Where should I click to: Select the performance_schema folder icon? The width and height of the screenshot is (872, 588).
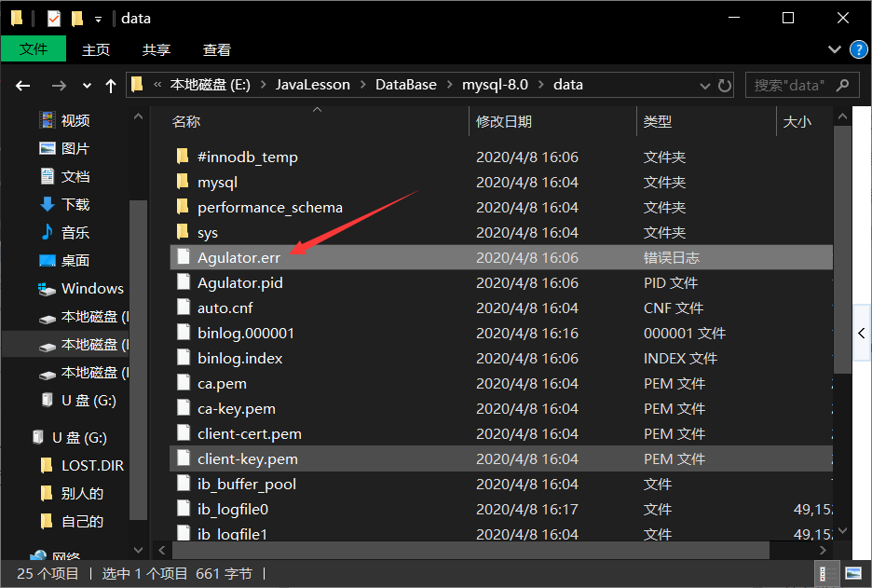(183, 207)
